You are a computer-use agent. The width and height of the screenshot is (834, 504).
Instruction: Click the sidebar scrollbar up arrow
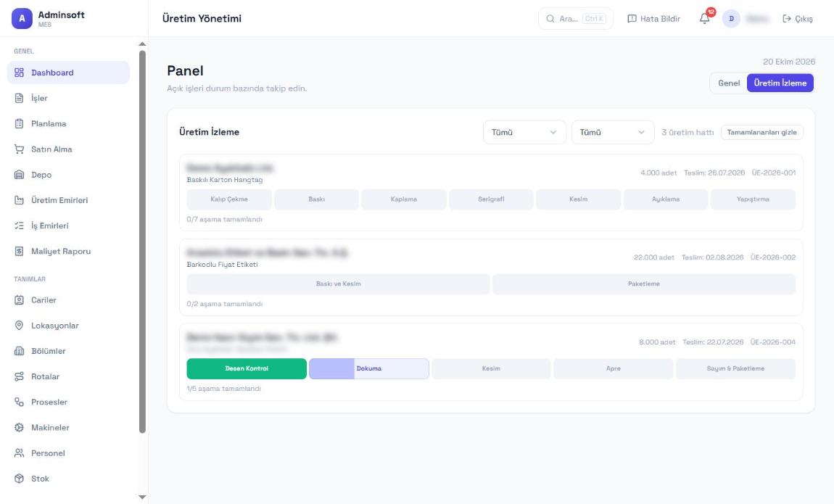142,44
